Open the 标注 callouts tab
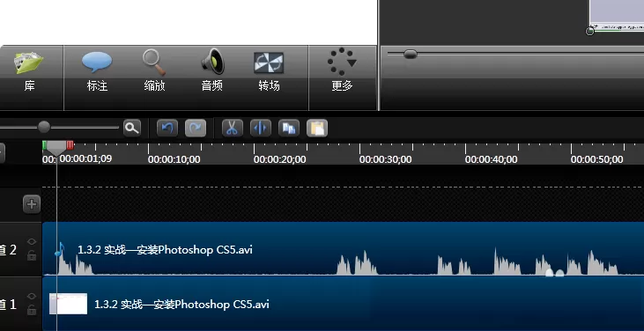The image size is (644, 331). pos(97,70)
